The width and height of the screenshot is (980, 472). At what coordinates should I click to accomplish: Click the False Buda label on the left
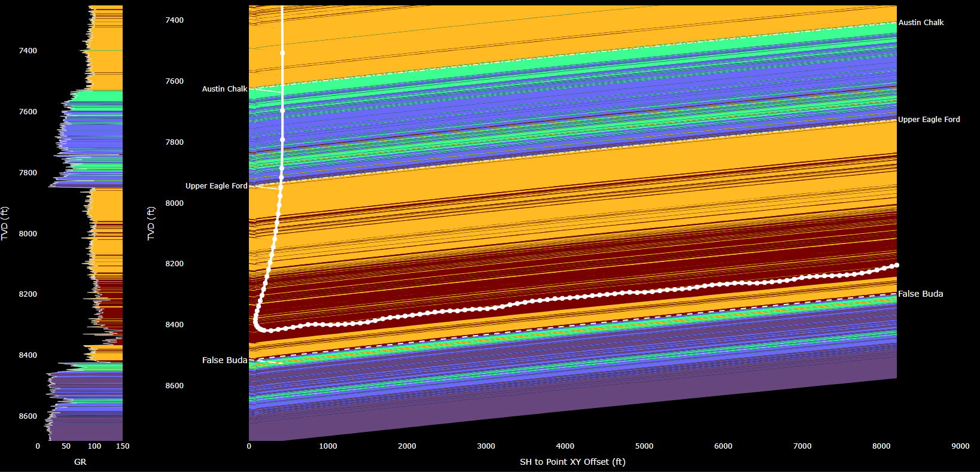tap(224, 360)
